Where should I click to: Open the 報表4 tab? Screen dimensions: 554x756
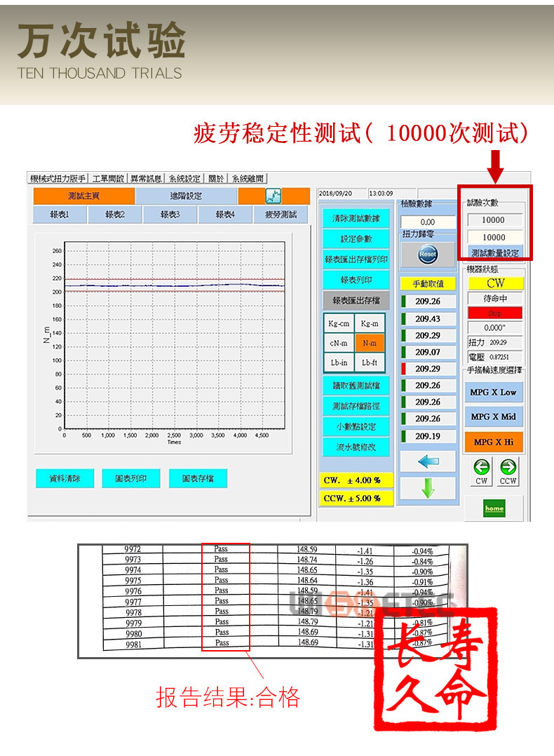pyautogui.click(x=225, y=215)
